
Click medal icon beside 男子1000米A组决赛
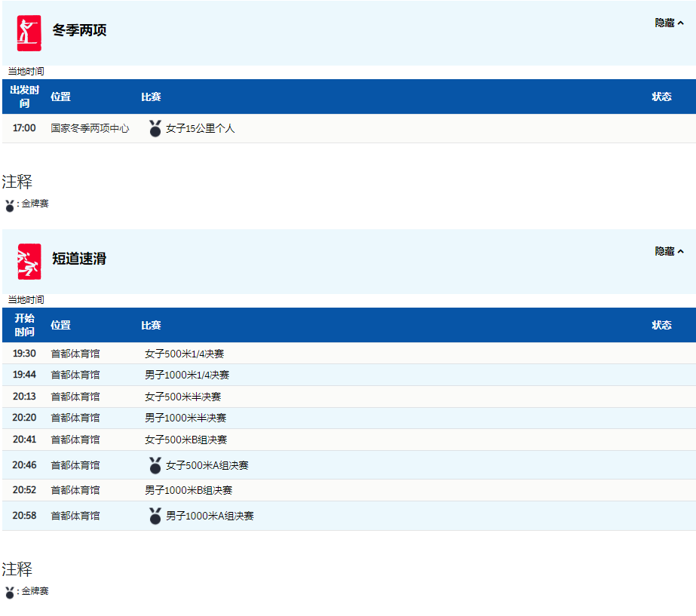pyautogui.click(x=155, y=516)
